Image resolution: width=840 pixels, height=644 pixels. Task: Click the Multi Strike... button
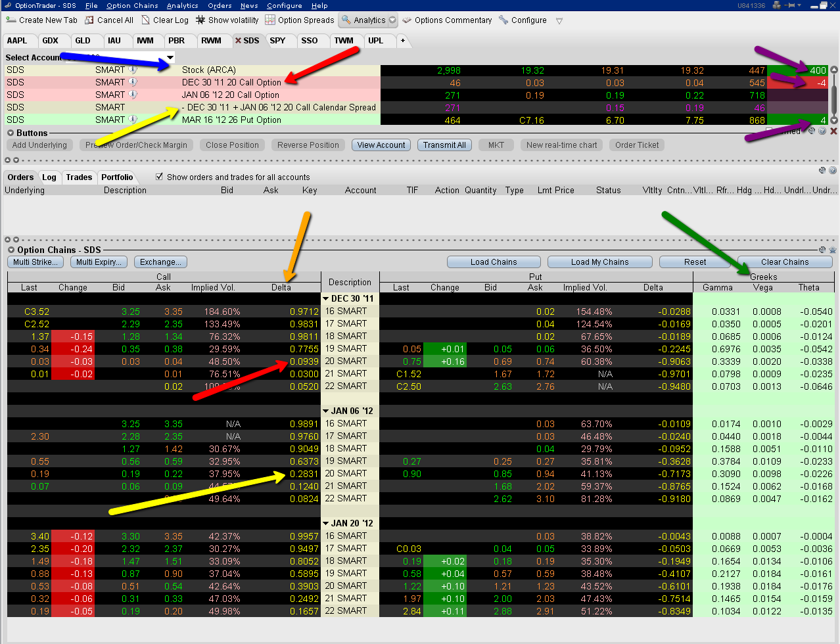point(35,262)
